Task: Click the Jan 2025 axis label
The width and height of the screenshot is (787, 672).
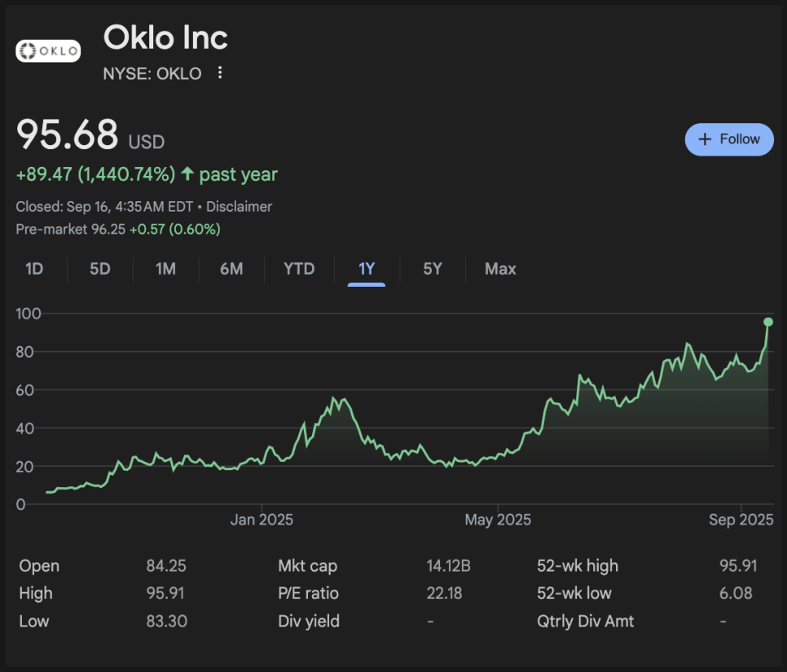Action: tap(262, 520)
